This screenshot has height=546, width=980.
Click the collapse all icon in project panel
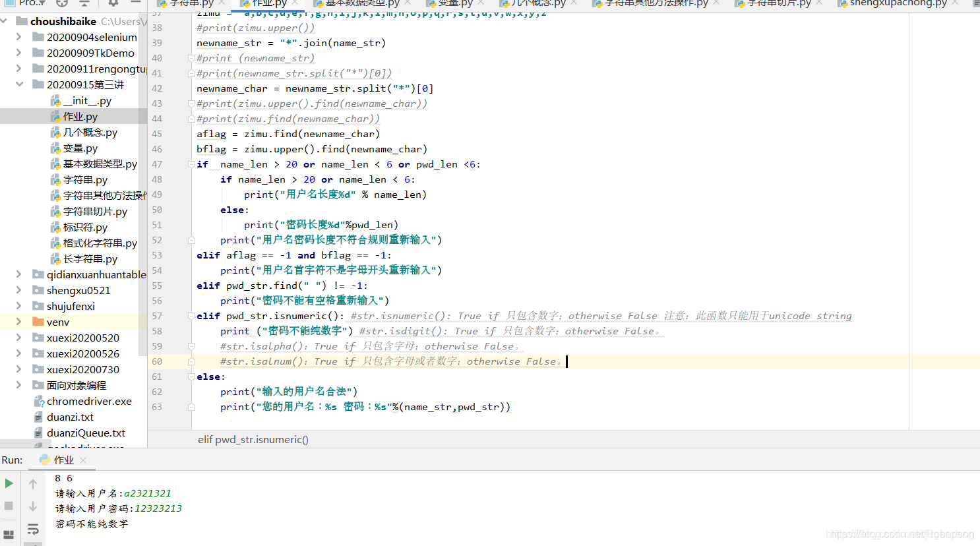[x=84, y=3]
